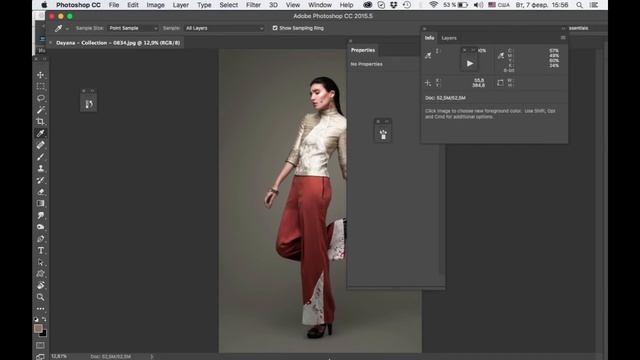Toggle Quick Mask mode button
This screenshot has height=360, width=640.
40,346
